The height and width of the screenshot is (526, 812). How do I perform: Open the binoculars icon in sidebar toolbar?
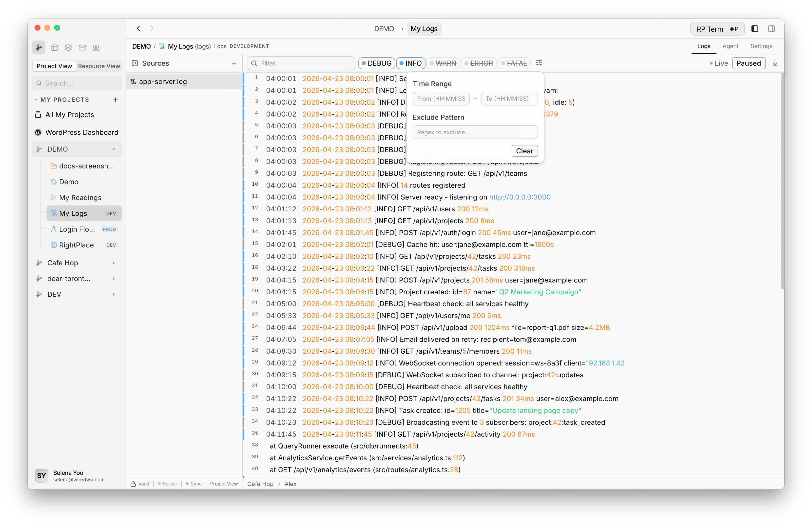pyautogui.click(x=96, y=48)
